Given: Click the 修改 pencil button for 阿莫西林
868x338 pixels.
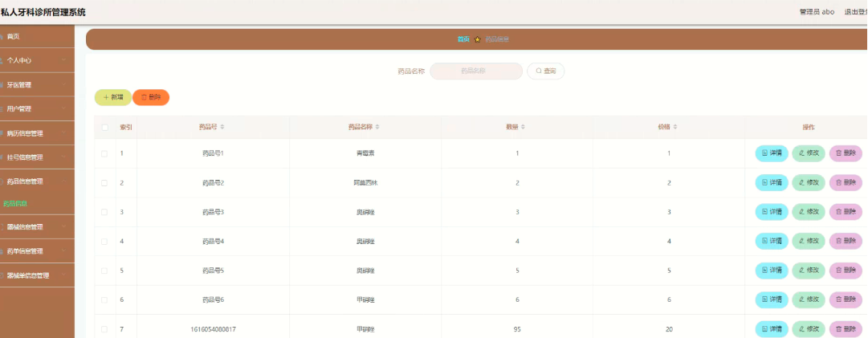Looking at the screenshot, I should pos(809,182).
